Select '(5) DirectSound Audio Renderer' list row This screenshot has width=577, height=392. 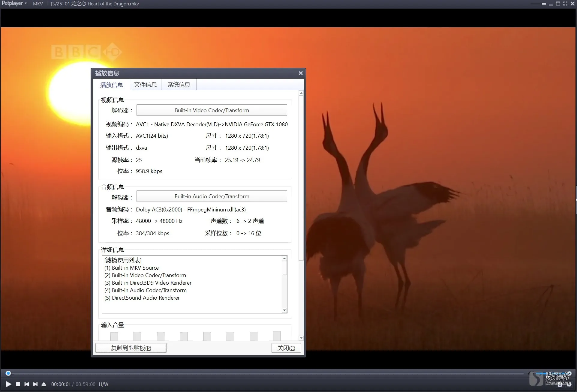[142, 298]
